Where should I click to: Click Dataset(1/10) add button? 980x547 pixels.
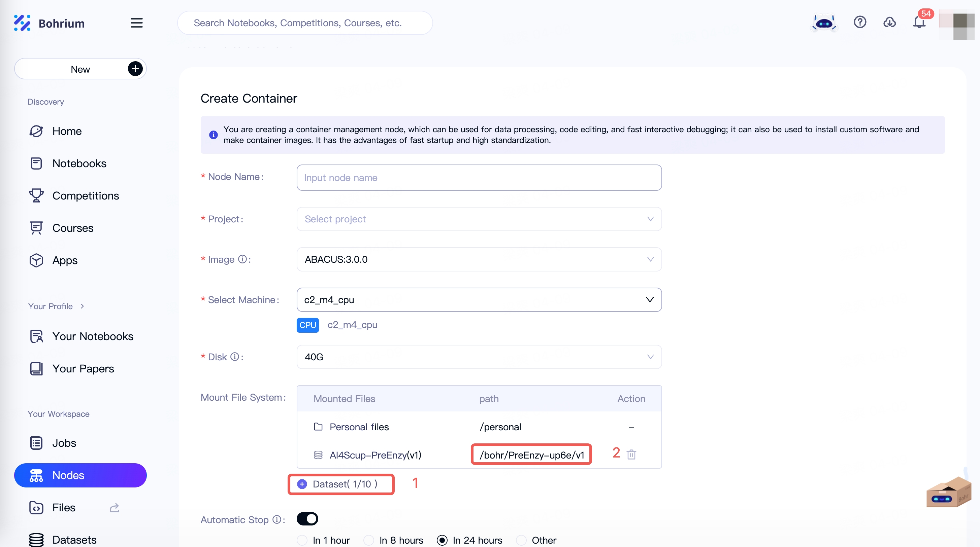[302, 484]
